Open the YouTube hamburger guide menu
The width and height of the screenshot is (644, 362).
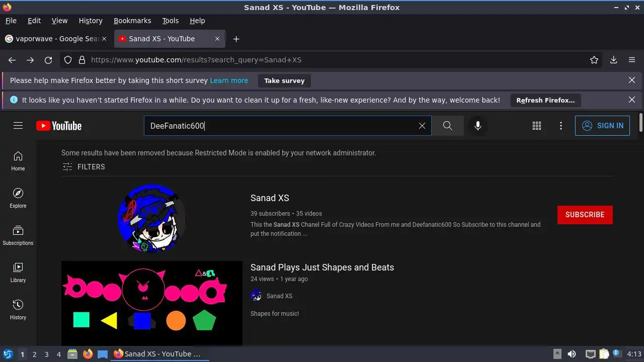pyautogui.click(x=18, y=126)
